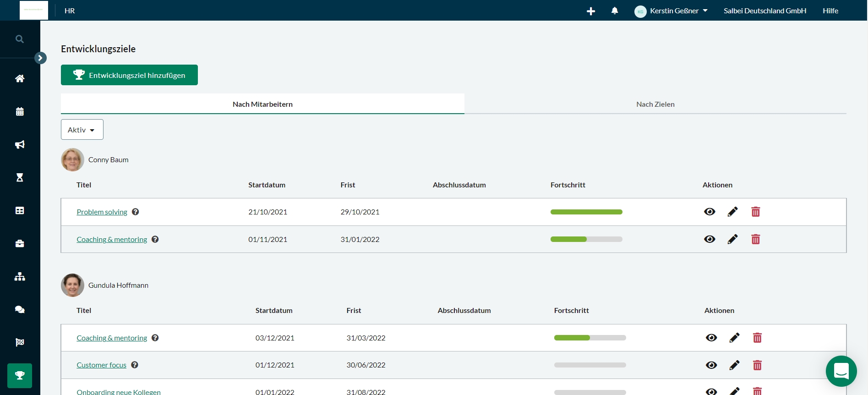Open the hourglass icon in sidebar
Viewport: 868px width, 395px height.
click(x=20, y=177)
